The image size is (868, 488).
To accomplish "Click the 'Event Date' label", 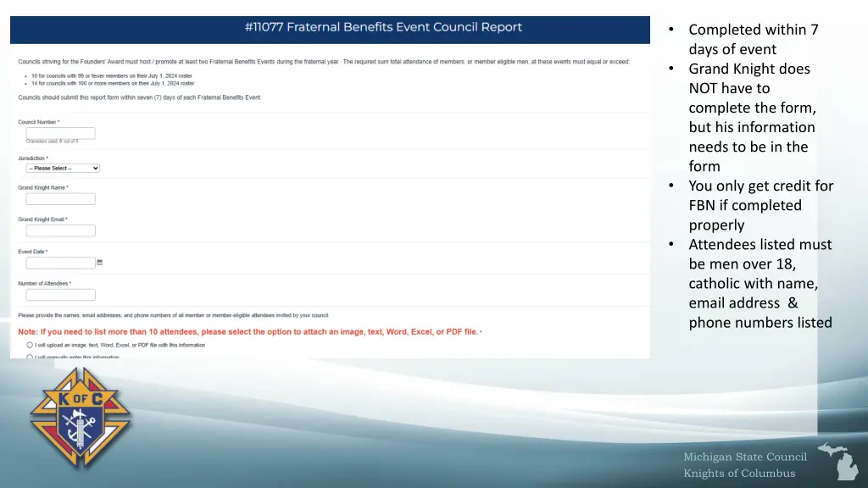I will (x=31, y=252).
